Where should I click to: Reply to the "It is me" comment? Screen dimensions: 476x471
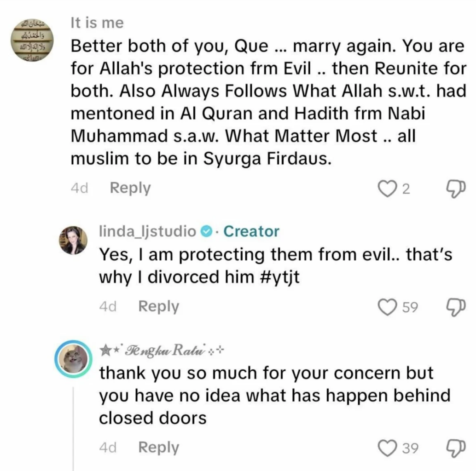tap(130, 188)
